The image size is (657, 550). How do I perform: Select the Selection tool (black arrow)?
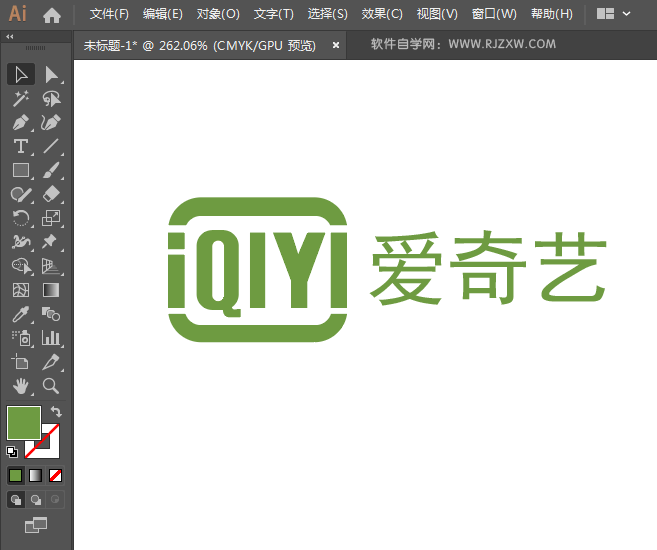21,75
